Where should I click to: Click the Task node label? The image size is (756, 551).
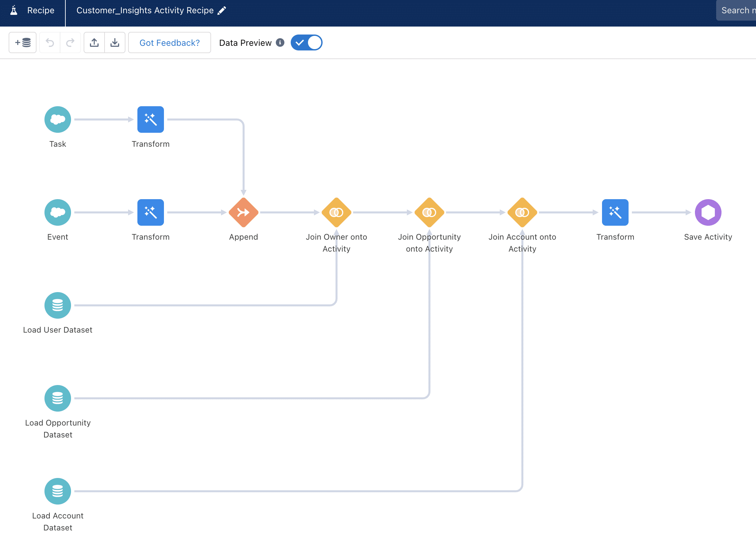coord(58,144)
